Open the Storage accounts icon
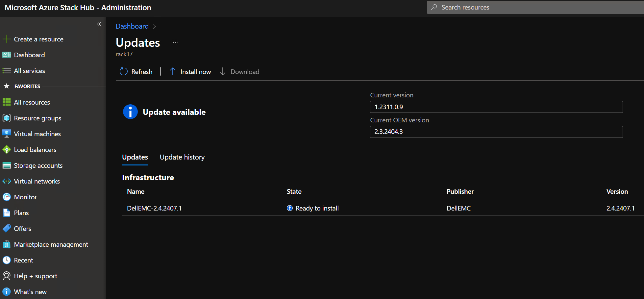The image size is (644, 299). (x=7, y=165)
